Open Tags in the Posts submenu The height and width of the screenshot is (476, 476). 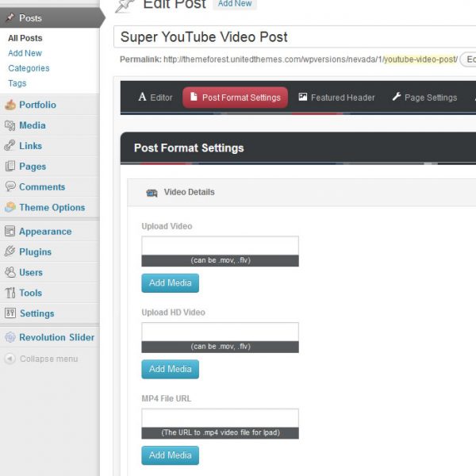click(17, 83)
